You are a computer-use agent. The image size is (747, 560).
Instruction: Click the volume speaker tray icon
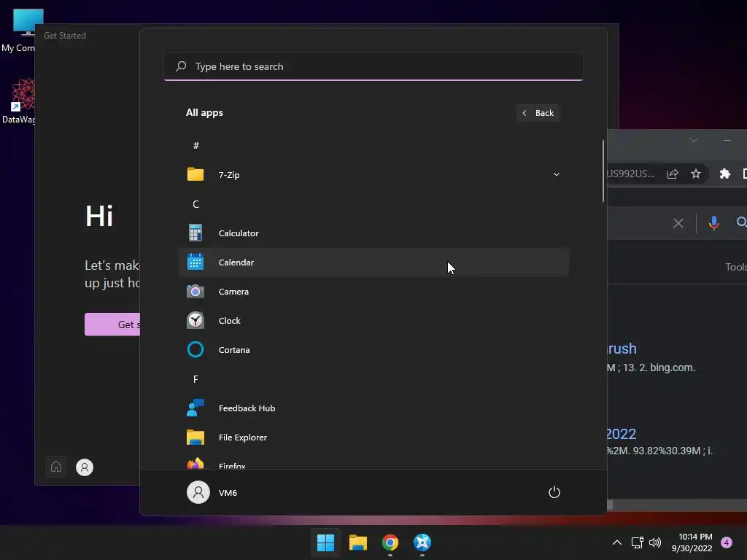click(x=655, y=542)
